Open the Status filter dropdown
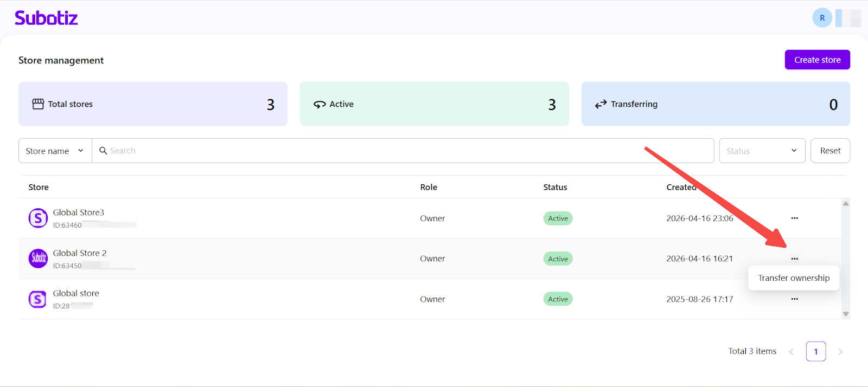Screen dimensions: 868x387 pos(762,151)
